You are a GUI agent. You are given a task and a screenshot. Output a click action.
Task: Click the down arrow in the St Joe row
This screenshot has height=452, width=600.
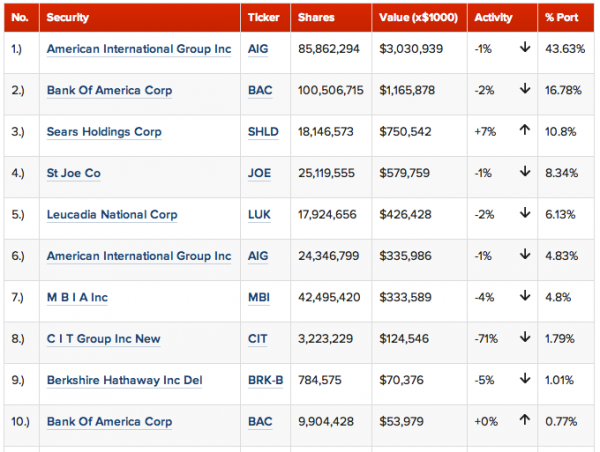(x=524, y=173)
